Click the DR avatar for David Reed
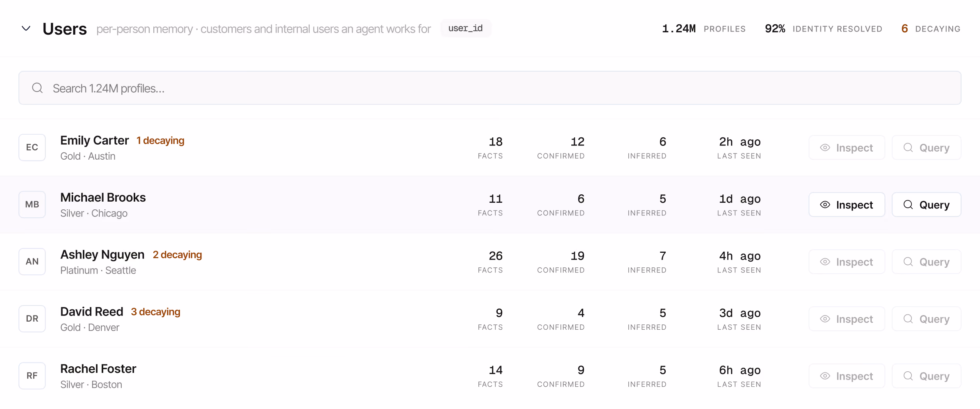Screen dimensions: 980x409 (x=32, y=319)
